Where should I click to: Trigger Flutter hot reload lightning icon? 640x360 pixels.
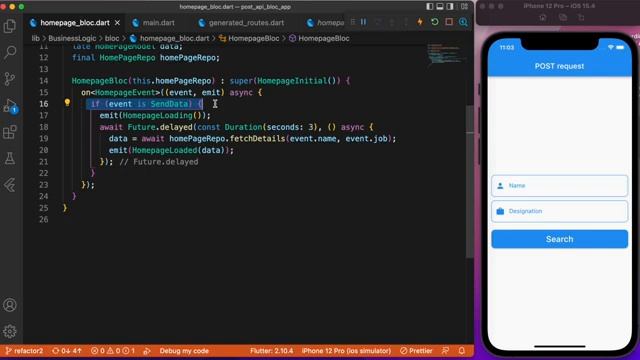pos(420,22)
